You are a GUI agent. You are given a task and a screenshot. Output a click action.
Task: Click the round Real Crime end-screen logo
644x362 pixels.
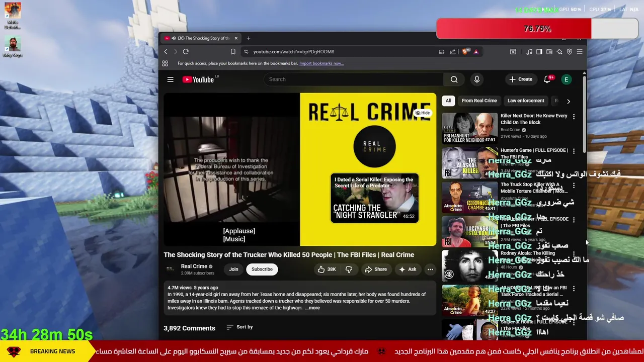pyautogui.click(x=374, y=146)
